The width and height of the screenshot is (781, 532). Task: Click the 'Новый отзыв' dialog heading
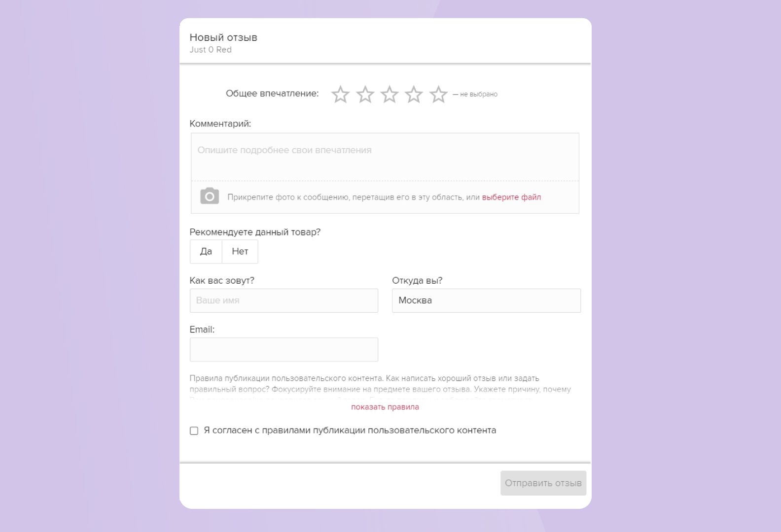[223, 37]
